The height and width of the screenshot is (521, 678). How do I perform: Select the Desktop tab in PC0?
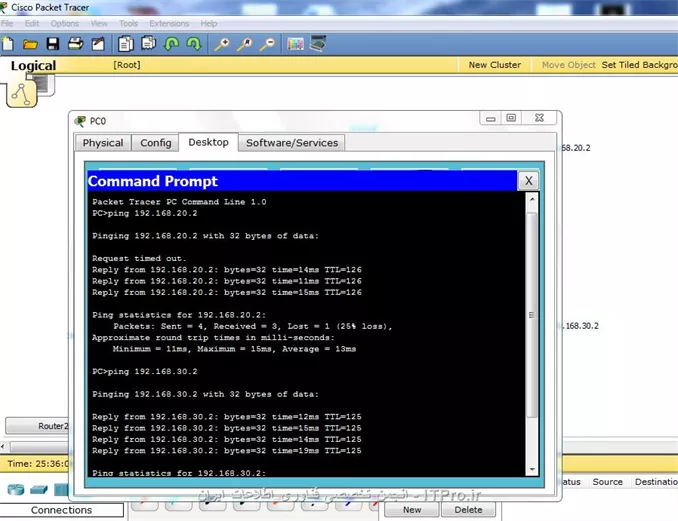(x=208, y=142)
